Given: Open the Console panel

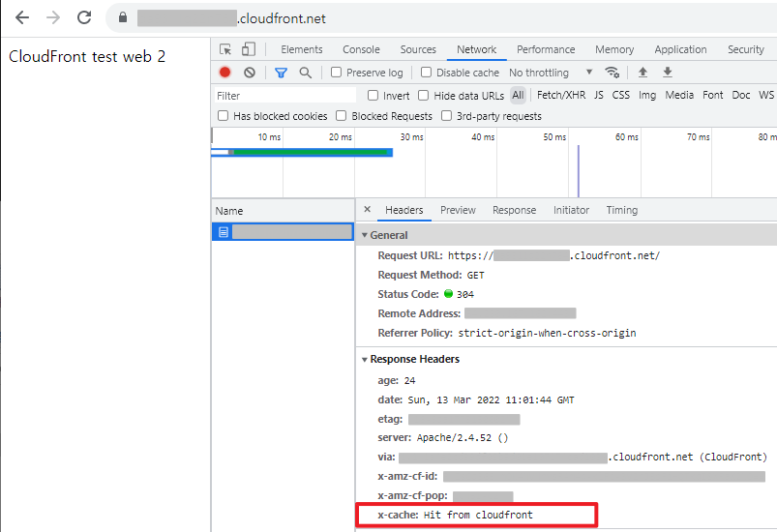Looking at the screenshot, I should (x=361, y=49).
